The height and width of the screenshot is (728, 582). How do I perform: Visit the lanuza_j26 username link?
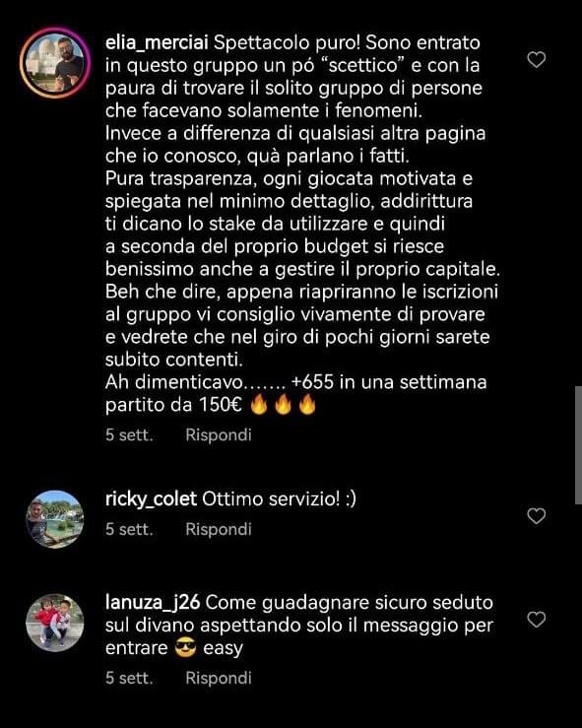click(x=153, y=602)
